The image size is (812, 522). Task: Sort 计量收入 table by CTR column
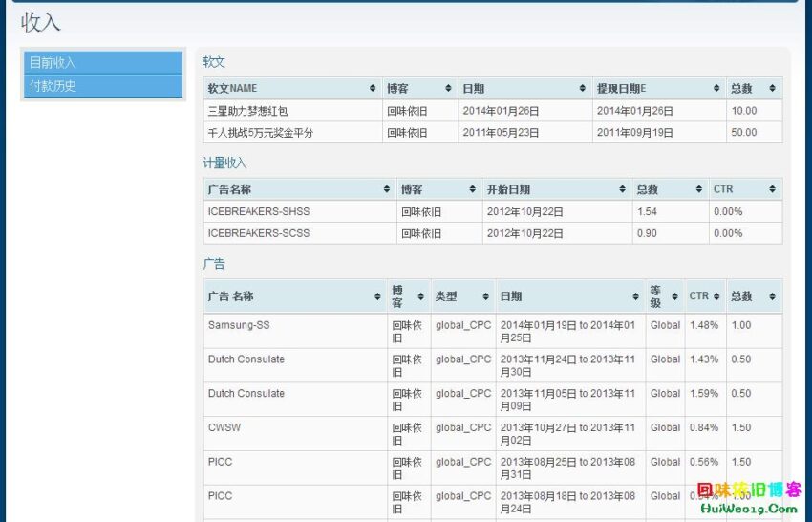(744, 189)
